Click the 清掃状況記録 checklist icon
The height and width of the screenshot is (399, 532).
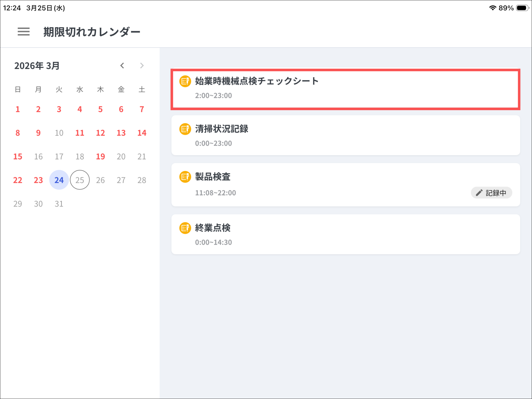pyautogui.click(x=185, y=129)
